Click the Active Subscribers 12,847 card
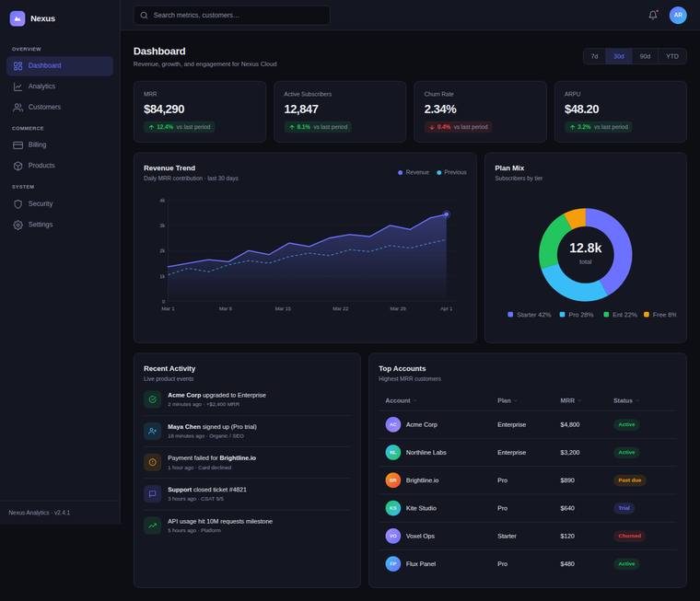Viewport: 700px width, 601px height. pyautogui.click(x=340, y=111)
